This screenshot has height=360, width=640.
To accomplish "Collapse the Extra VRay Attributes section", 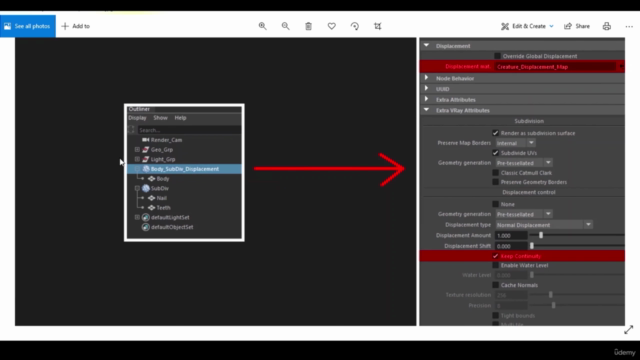I will [427, 110].
